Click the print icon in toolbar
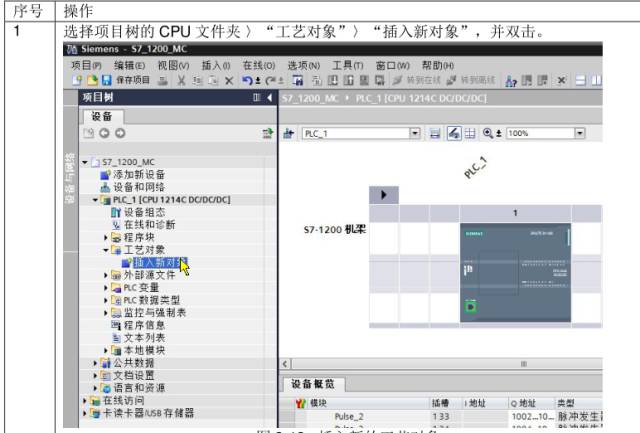The width and height of the screenshot is (640, 433). tap(163, 81)
